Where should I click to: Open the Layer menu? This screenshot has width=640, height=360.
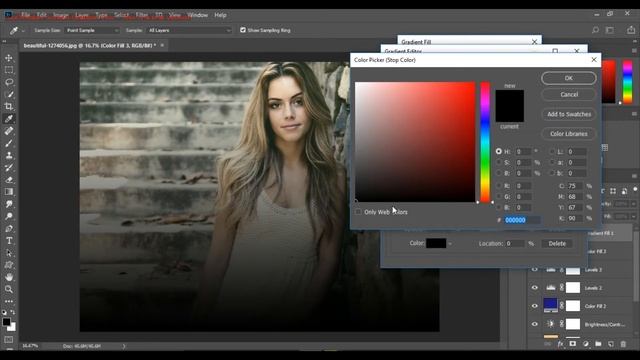[82, 15]
